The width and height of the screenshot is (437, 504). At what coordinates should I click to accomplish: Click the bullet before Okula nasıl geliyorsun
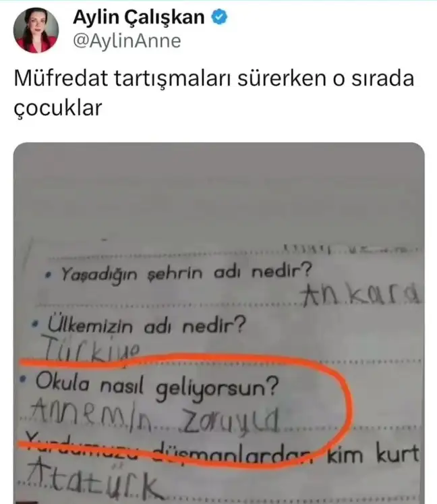tap(22, 379)
